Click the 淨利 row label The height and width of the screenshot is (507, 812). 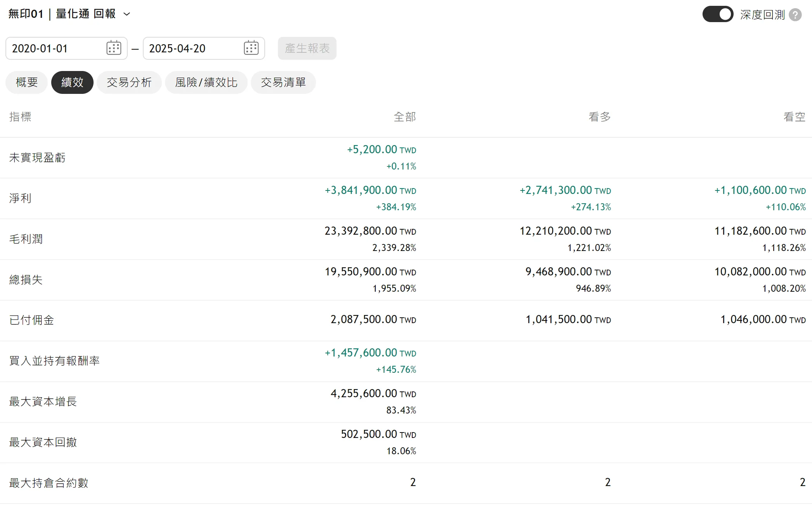[x=20, y=198]
